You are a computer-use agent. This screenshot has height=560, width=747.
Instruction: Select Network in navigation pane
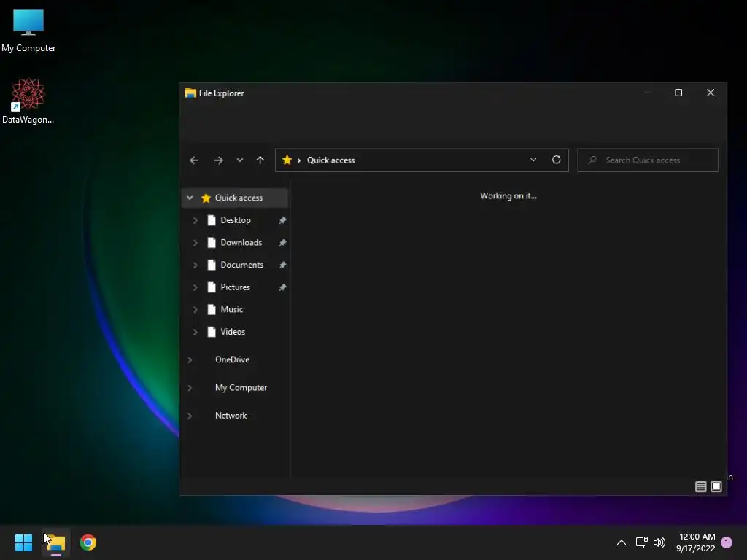231,415
